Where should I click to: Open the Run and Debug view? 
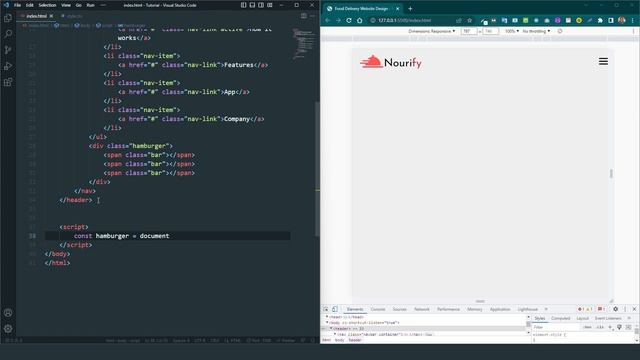(8, 66)
